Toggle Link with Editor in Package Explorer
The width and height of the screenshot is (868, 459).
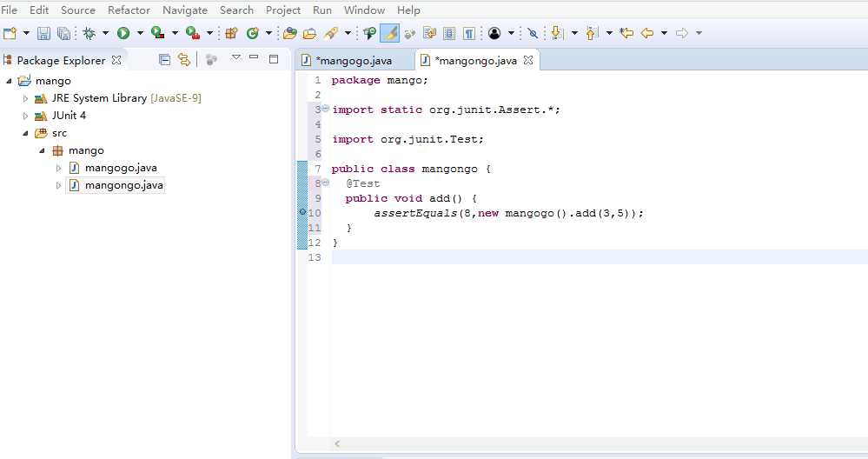[184, 60]
